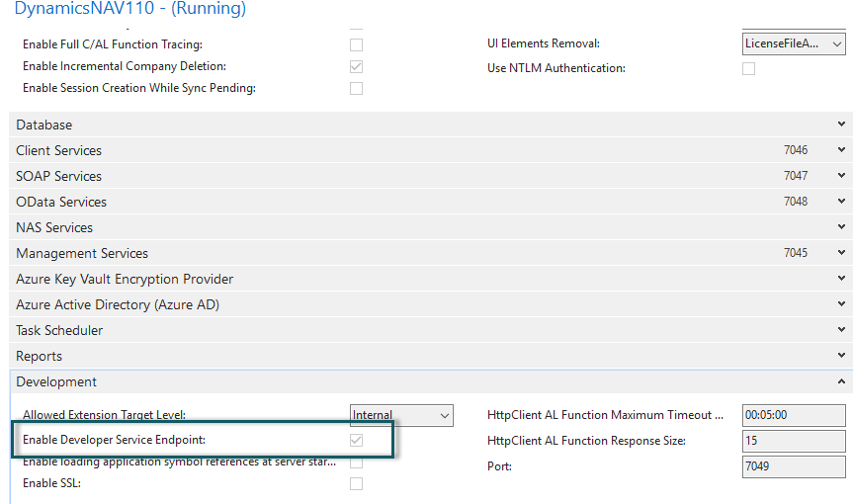Expand NAS Services section chevron
Image resolution: width=853 pixels, height=504 pixels.
841,227
